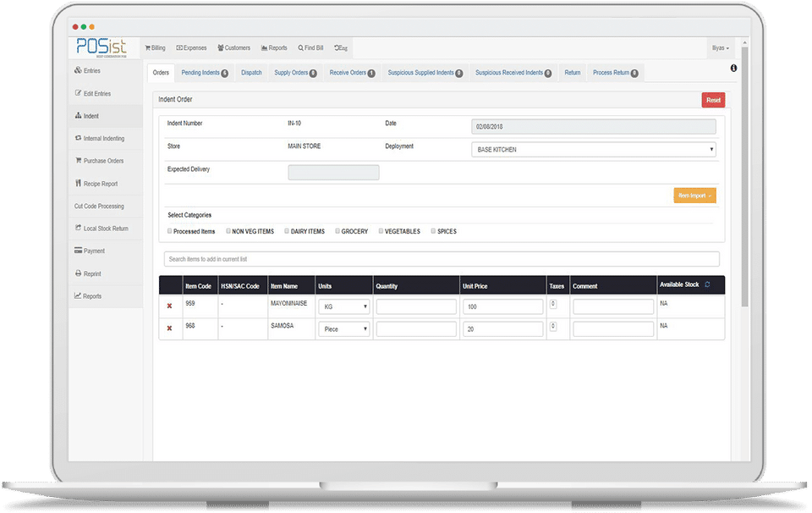This screenshot has width=812, height=513.
Task: Click the Billing cart menu
Action: [156, 47]
